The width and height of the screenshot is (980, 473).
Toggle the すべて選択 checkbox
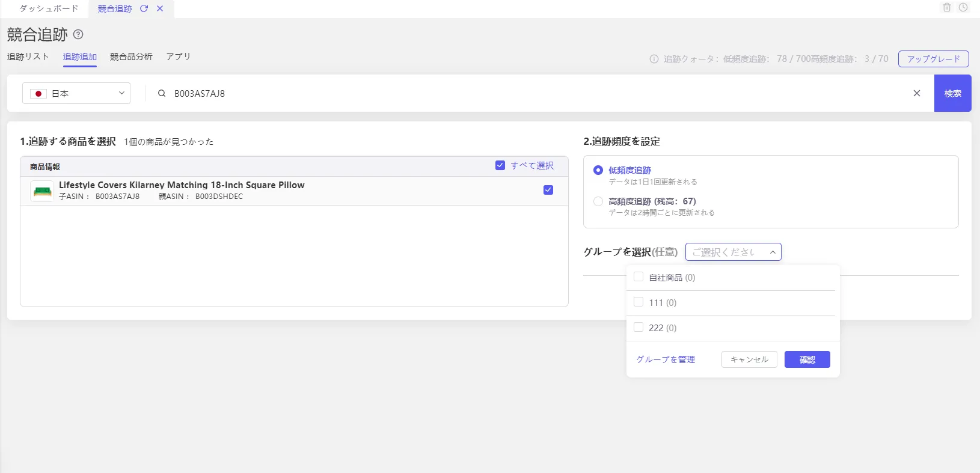(500, 165)
